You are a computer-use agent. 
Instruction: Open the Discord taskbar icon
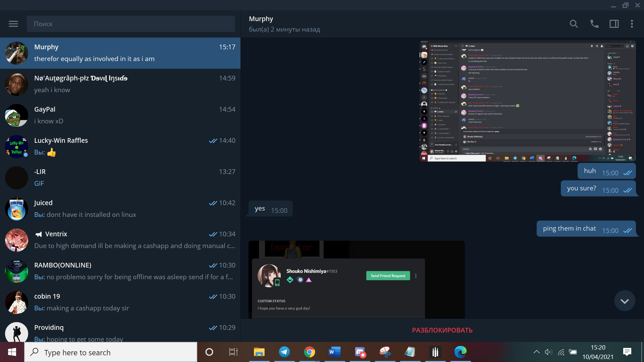[360, 352]
